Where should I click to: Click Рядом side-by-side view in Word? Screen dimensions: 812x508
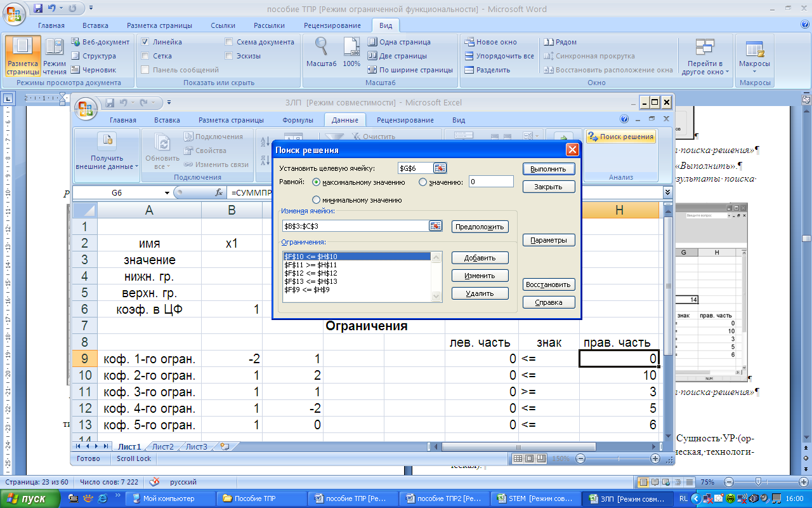[560, 42]
